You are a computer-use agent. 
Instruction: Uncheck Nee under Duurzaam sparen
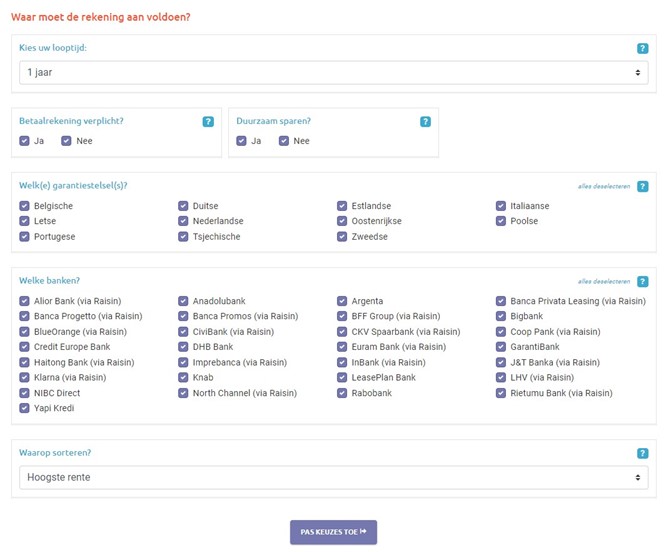coord(284,141)
